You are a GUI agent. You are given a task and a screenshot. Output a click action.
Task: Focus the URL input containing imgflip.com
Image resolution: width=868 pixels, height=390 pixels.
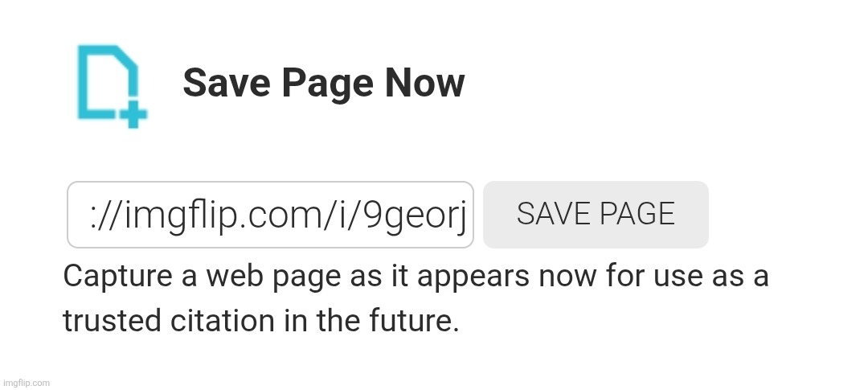coord(270,215)
